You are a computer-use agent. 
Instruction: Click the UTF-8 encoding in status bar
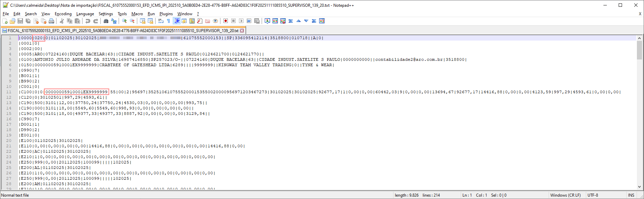(x=593, y=195)
